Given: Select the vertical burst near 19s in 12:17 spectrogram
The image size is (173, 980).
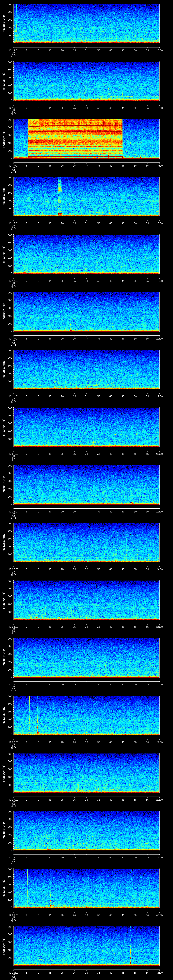Looking at the screenshot, I should (x=60, y=196).
